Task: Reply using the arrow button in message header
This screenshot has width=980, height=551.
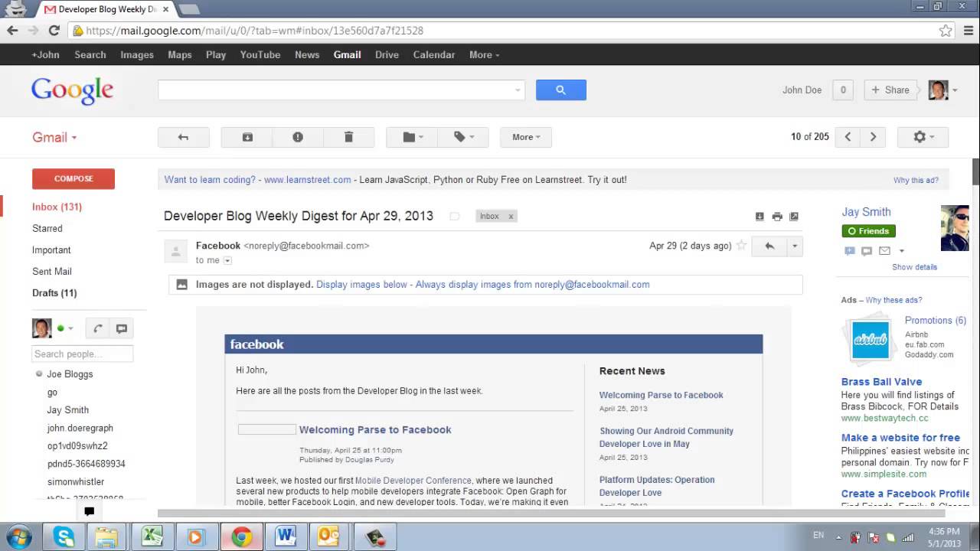Action: pyautogui.click(x=769, y=246)
